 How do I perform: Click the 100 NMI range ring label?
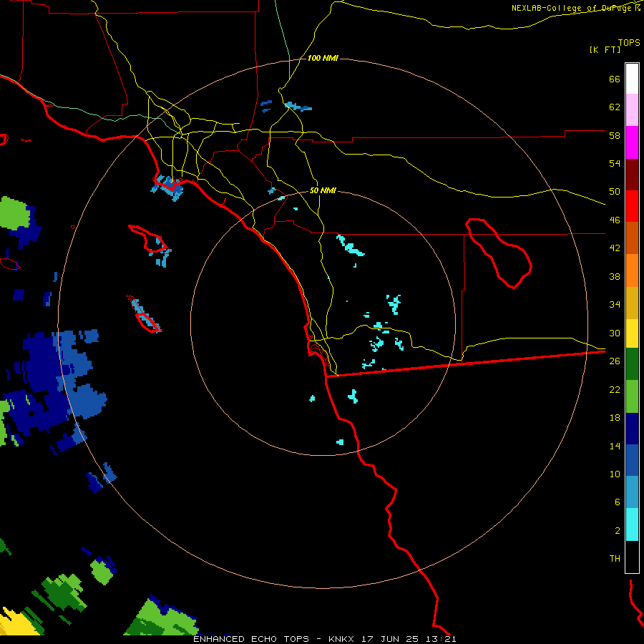[323, 59]
